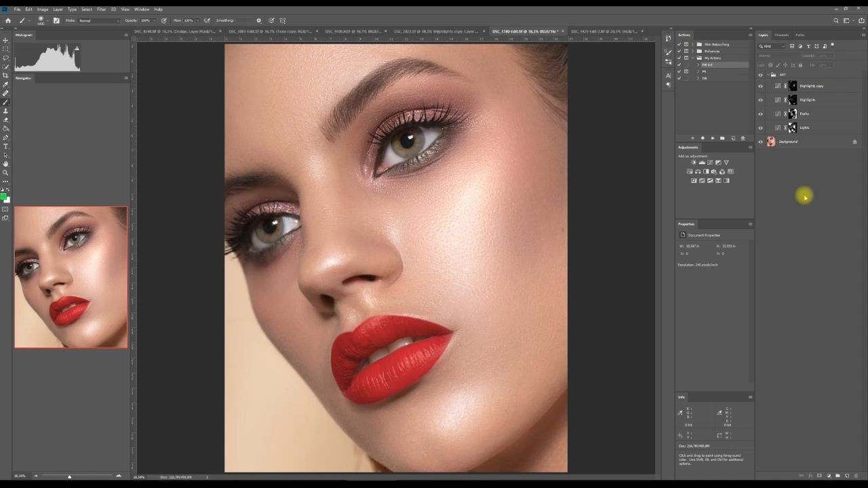
Task: Switch to the Paths tab
Action: click(x=800, y=35)
